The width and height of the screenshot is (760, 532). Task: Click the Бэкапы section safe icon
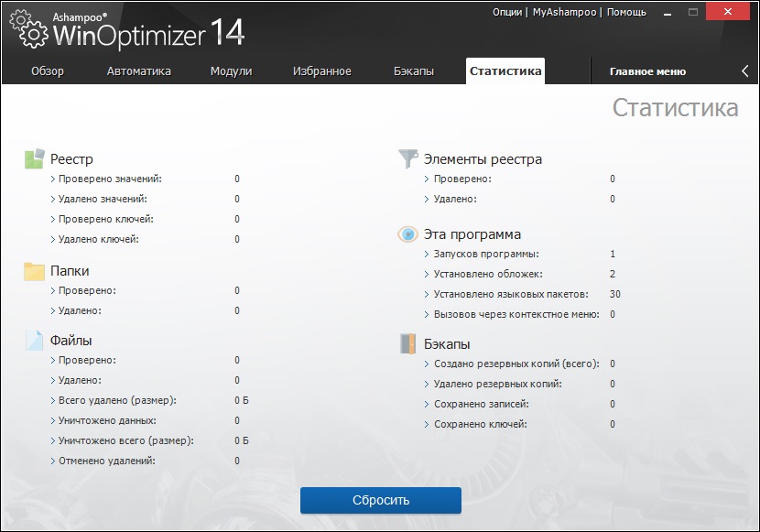click(x=408, y=343)
